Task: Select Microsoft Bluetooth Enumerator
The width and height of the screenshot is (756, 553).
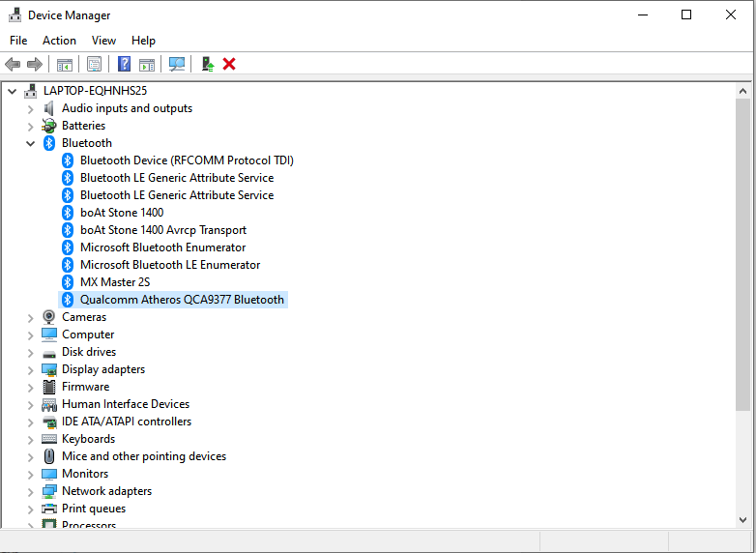Action: click(x=163, y=247)
